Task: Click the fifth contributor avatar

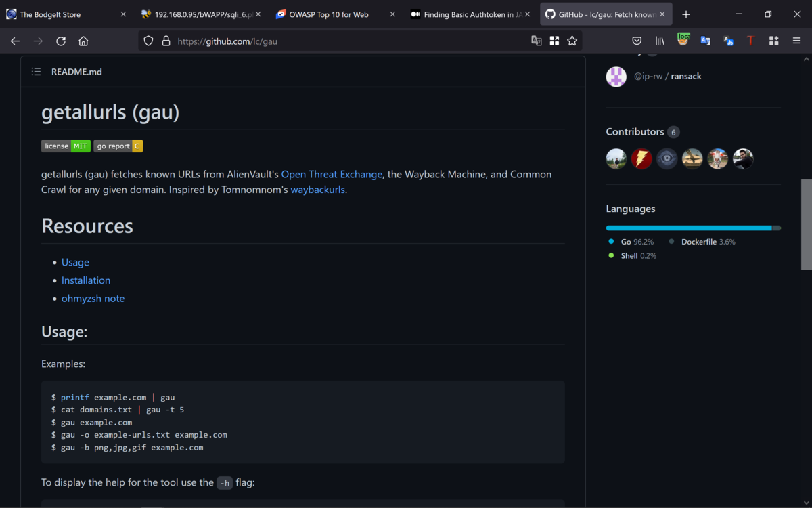Action: [x=718, y=159]
